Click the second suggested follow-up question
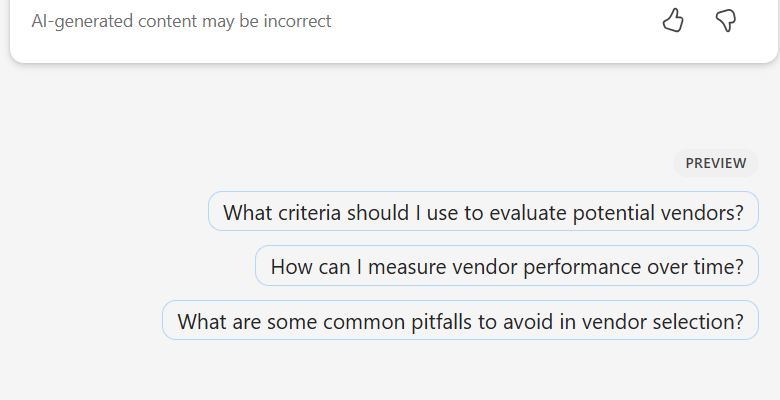This screenshot has height=400, width=780. (x=507, y=267)
